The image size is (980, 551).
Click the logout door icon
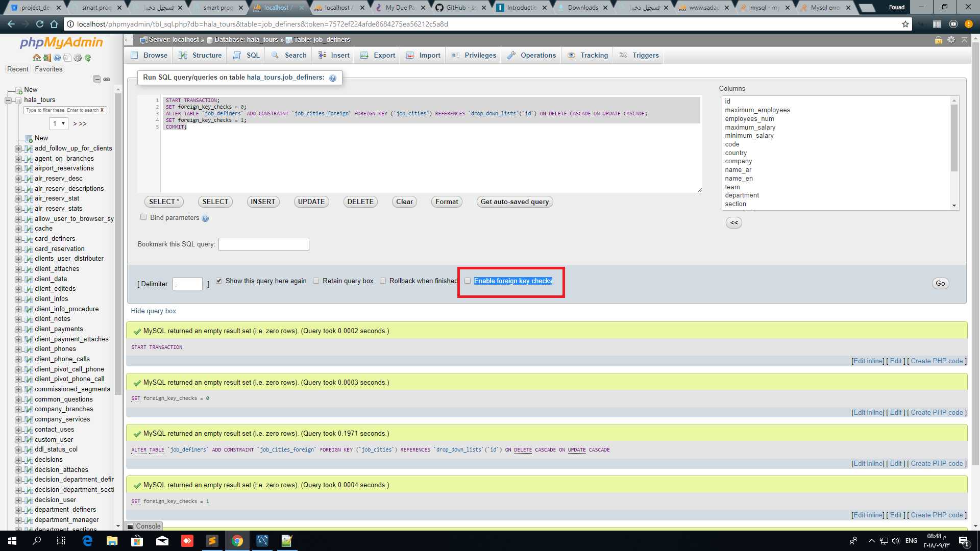click(x=47, y=58)
